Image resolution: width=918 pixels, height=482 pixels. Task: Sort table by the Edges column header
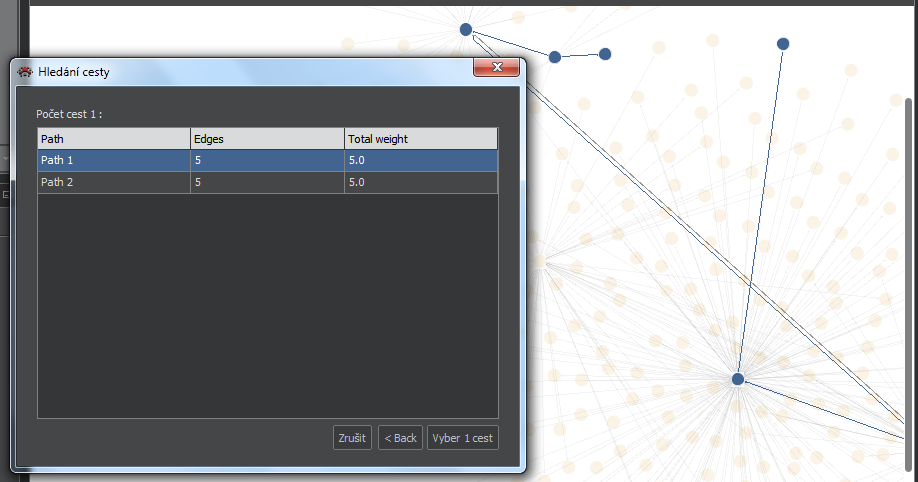267,139
